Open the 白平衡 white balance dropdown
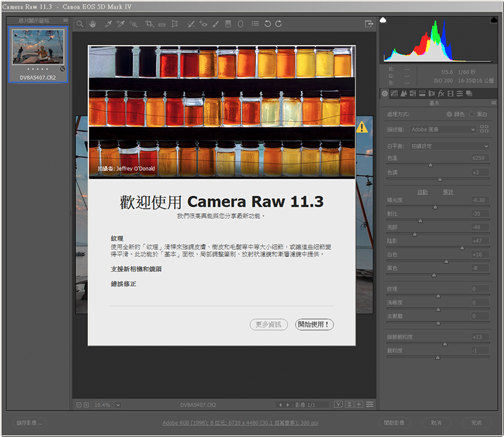Image resolution: width=504 pixels, height=437 pixels. click(x=449, y=146)
